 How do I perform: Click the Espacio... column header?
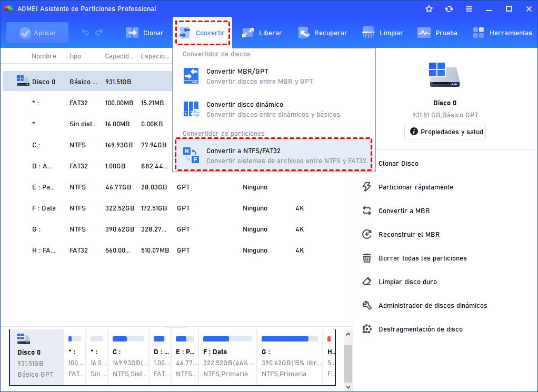(x=155, y=56)
